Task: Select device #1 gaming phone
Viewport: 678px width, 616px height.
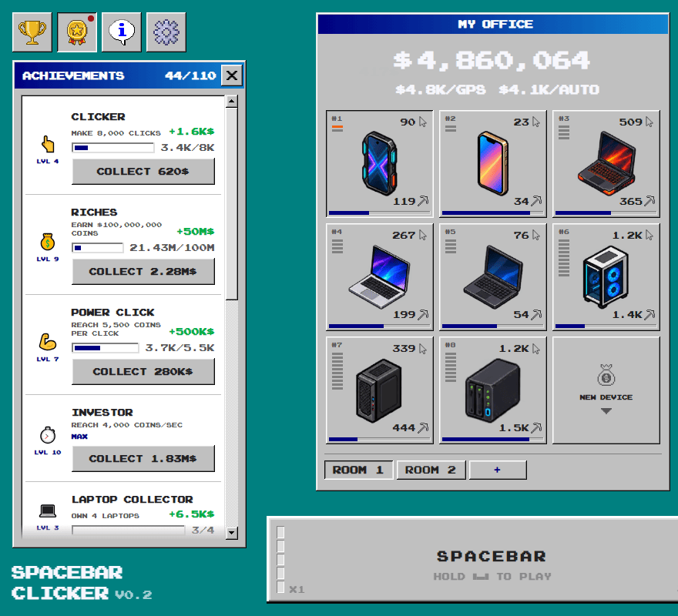Action: coord(379,163)
